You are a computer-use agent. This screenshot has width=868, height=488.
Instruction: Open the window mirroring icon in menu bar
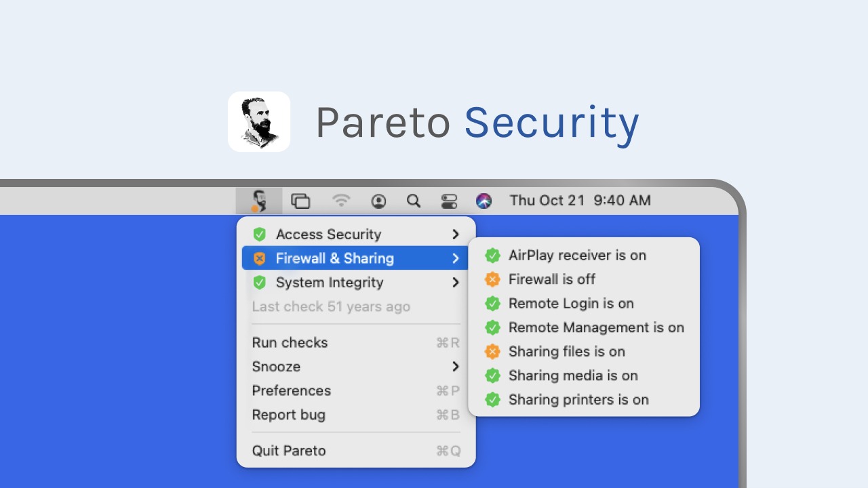pyautogui.click(x=300, y=201)
